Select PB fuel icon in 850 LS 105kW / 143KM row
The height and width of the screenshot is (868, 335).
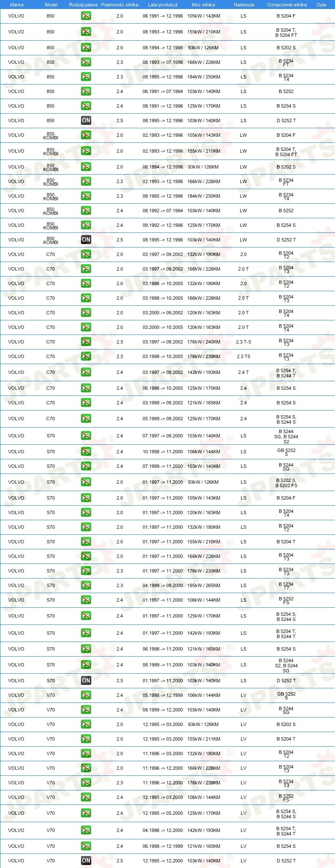86,16
